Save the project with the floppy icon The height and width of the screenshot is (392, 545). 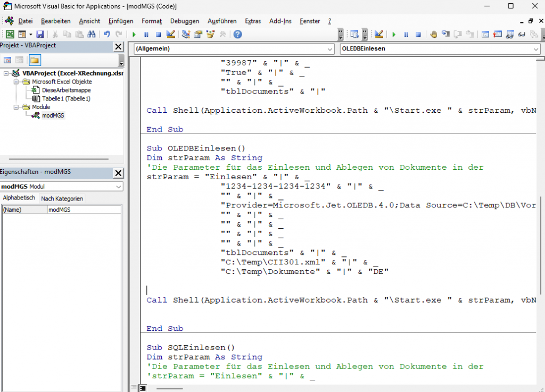40,34
